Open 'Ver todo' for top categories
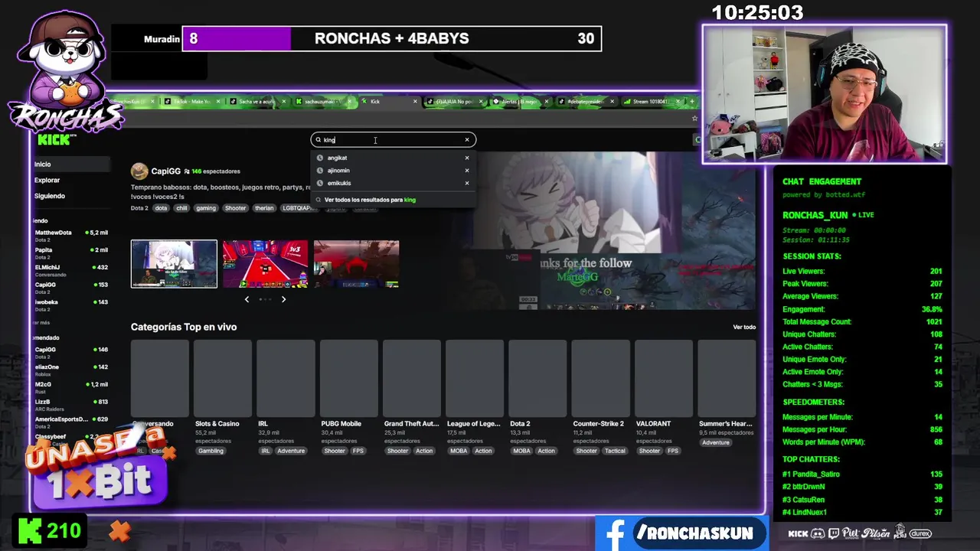 [744, 328]
